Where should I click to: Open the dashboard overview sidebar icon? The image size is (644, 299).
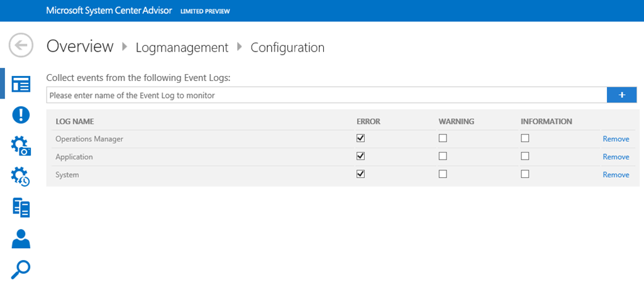(21, 84)
